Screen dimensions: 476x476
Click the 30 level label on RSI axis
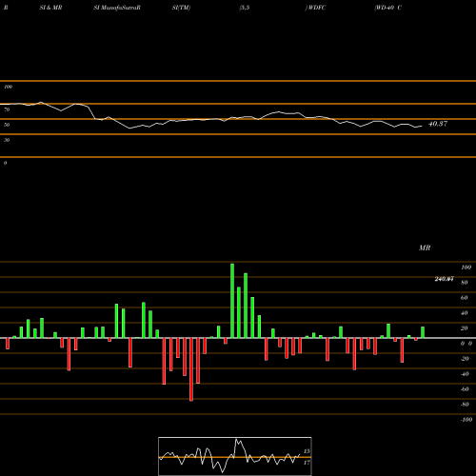pos(7,140)
